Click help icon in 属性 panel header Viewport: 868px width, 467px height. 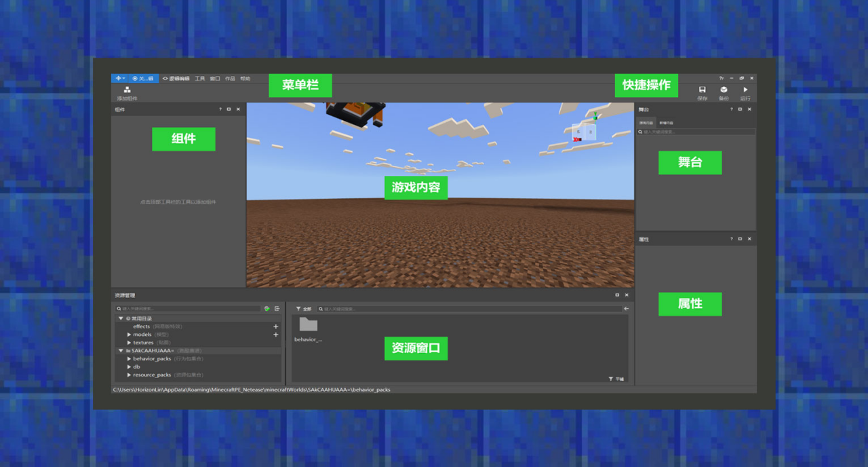click(731, 239)
